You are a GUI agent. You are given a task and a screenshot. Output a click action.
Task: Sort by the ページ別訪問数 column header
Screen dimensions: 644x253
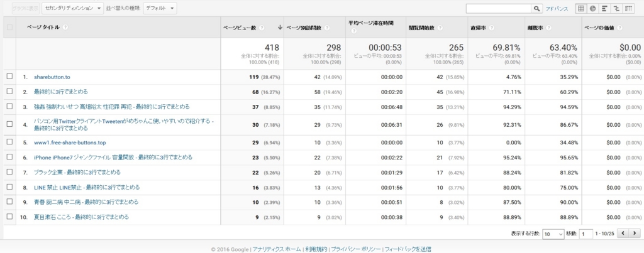(x=304, y=28)
